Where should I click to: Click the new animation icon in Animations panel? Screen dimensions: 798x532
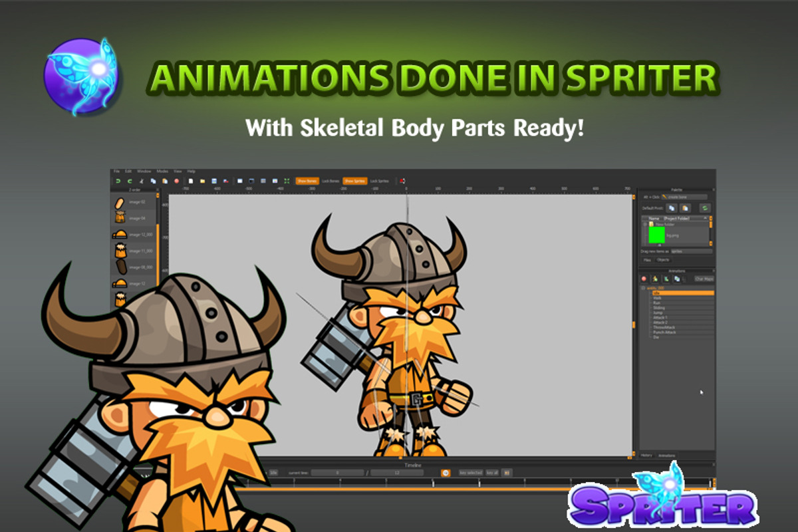tap(655, 279)
